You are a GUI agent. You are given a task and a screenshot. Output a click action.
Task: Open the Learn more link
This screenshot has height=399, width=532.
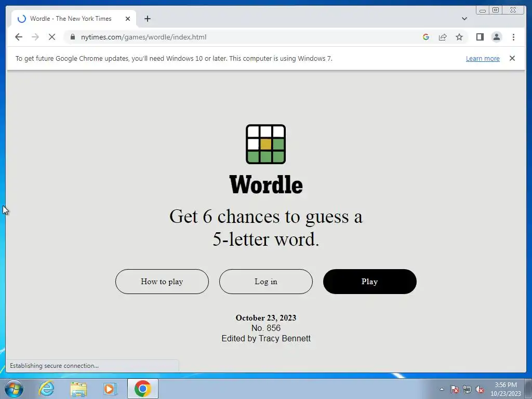[483, 58]
